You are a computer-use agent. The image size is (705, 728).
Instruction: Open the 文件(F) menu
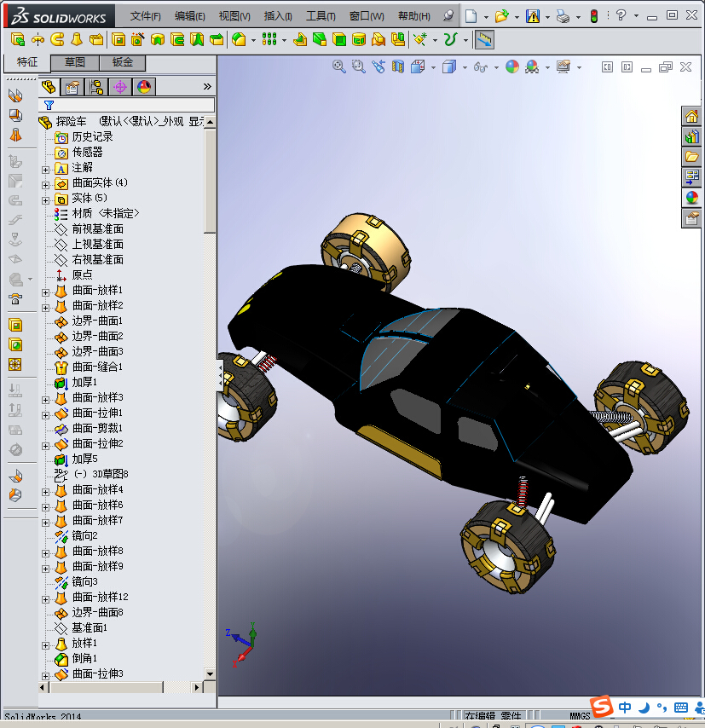146,16
